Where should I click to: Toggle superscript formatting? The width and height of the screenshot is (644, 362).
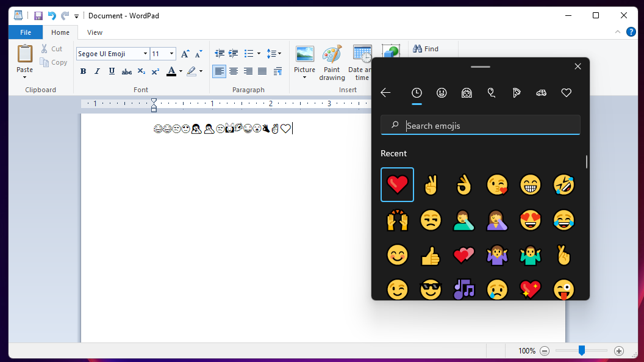coord(156,71)
